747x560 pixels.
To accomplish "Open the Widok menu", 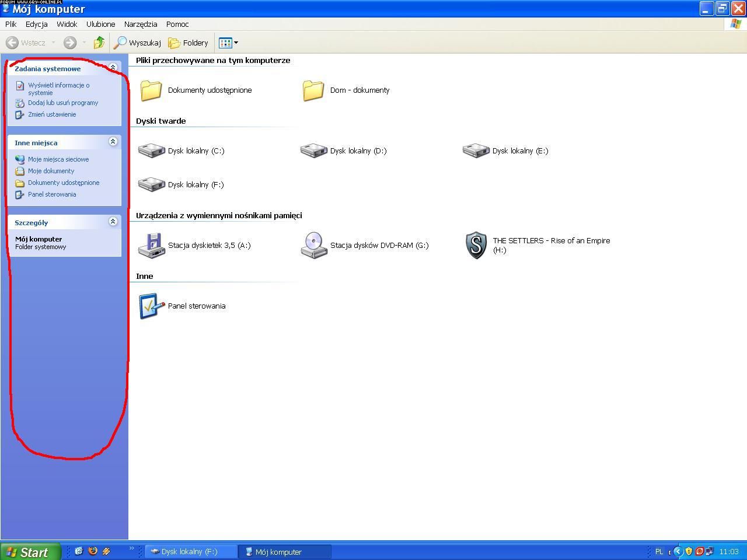I will tap(67, 24).
